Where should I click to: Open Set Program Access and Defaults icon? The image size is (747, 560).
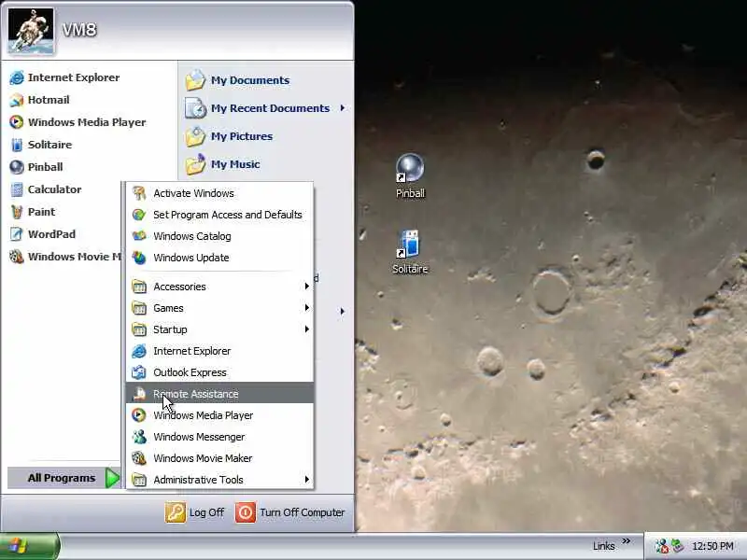coord(139,215)
